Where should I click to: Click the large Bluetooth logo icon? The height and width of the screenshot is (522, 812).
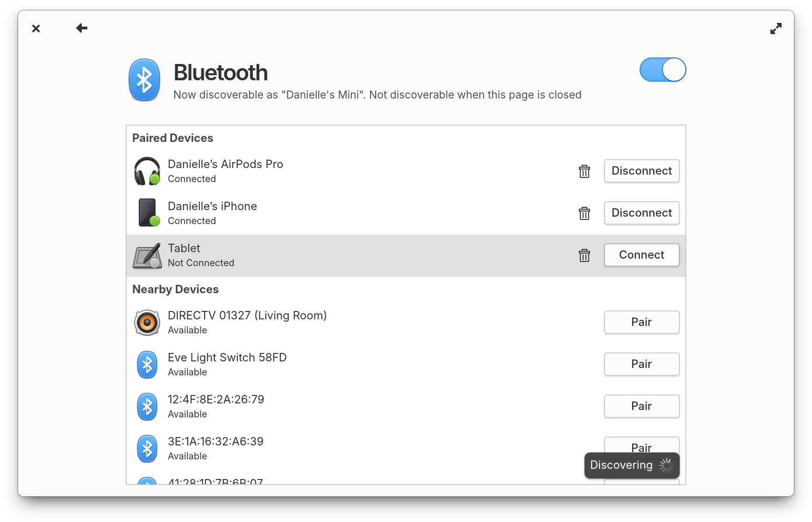(x=144, y=80)
